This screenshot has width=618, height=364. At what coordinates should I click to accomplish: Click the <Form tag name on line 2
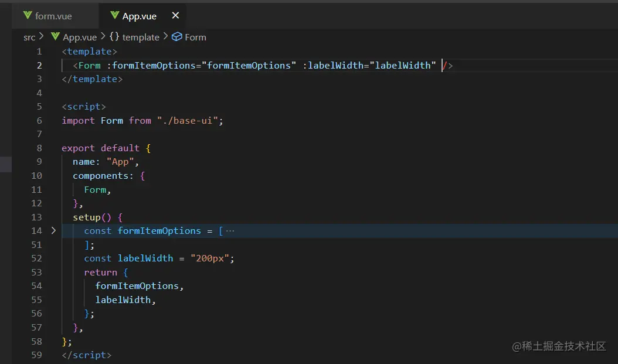coord(90,66)
